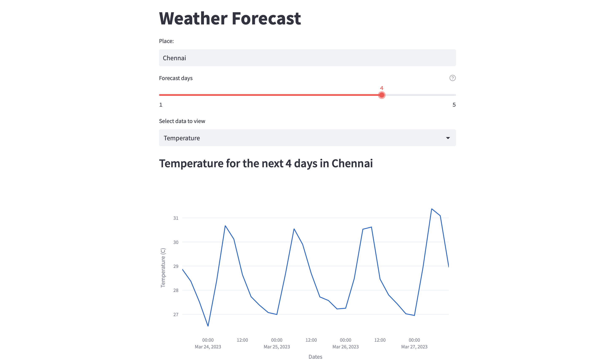610x364 pixels.
Task: Click the minimum value 1 on slider
Action: (x=161, y=104)
